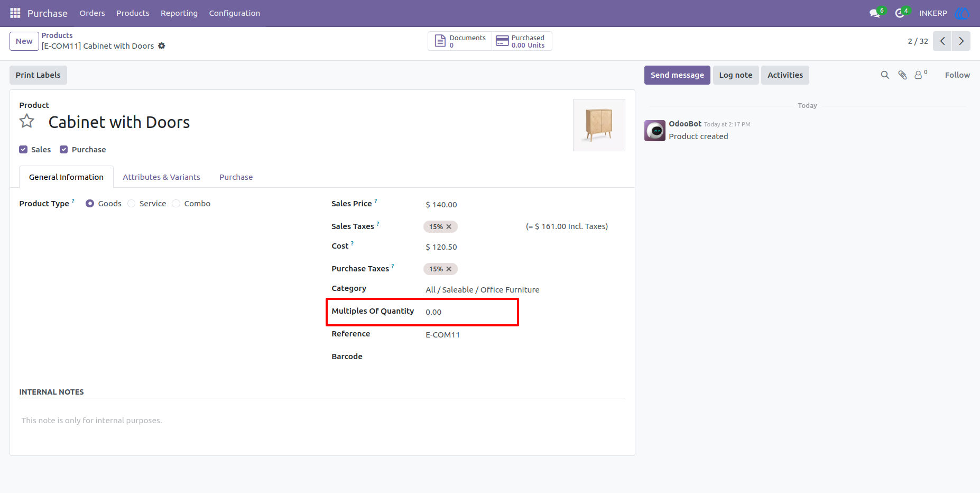Remove the 15% sales tax tag
Image resolution: width=980 pixels, height=493 pixels.
click(x=449, y=226)
